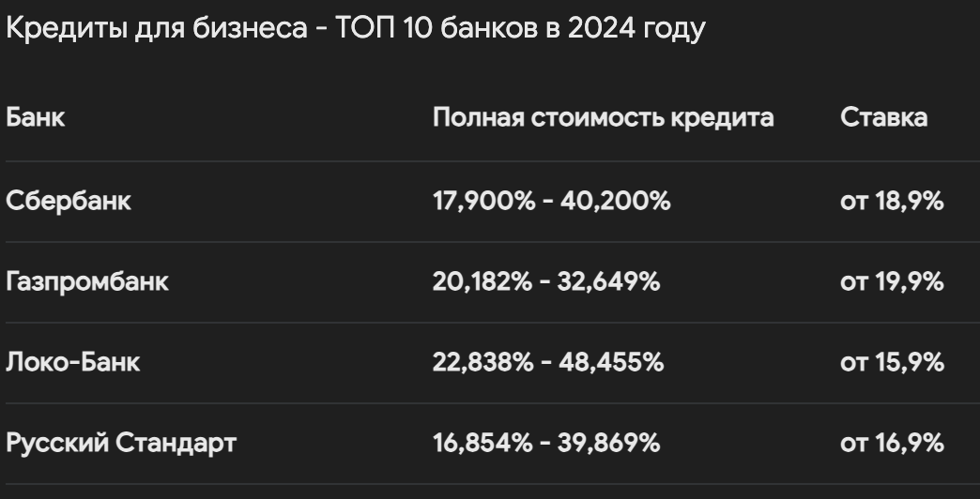Select the 16,854% - 39,869% cost value
980x499 pixels.
click(x=546, y=444)
